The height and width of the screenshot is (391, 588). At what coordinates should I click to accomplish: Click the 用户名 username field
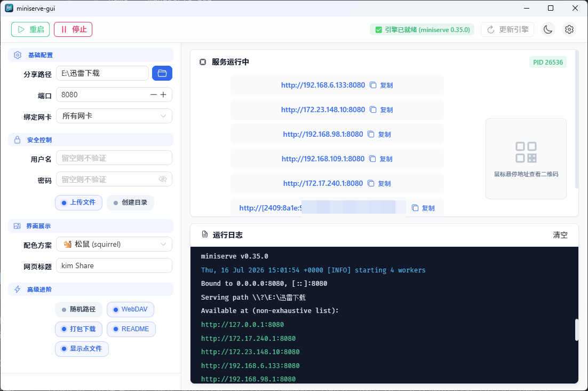[114, 158]
